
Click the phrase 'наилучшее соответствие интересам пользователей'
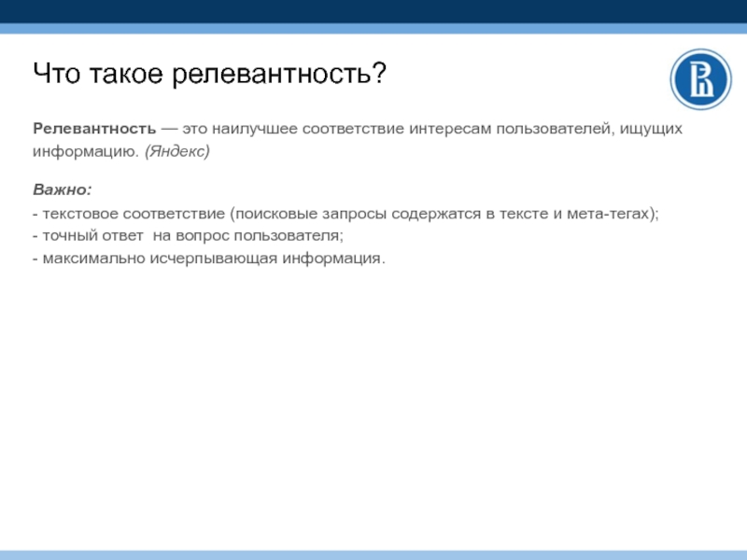[x=411, y=129]
